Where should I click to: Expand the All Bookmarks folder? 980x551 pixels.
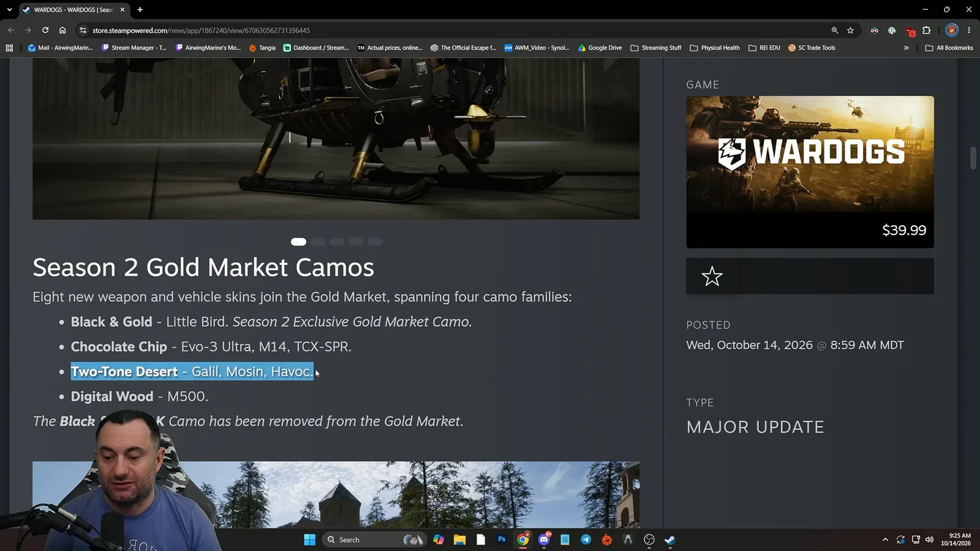click(x=949, y=48)
